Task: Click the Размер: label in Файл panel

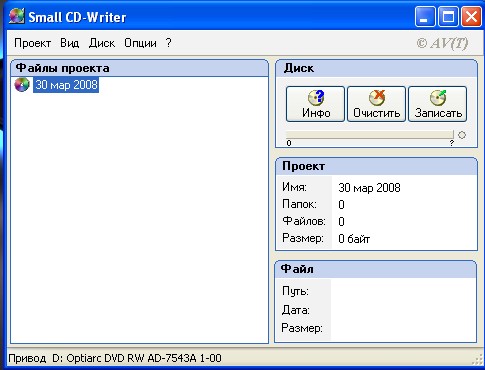Action: pos(302,328)
